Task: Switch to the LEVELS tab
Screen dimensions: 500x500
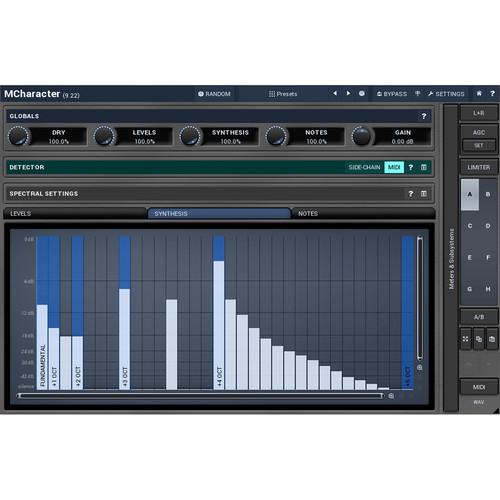Action: pyautogui.click(x=75, y=213)
